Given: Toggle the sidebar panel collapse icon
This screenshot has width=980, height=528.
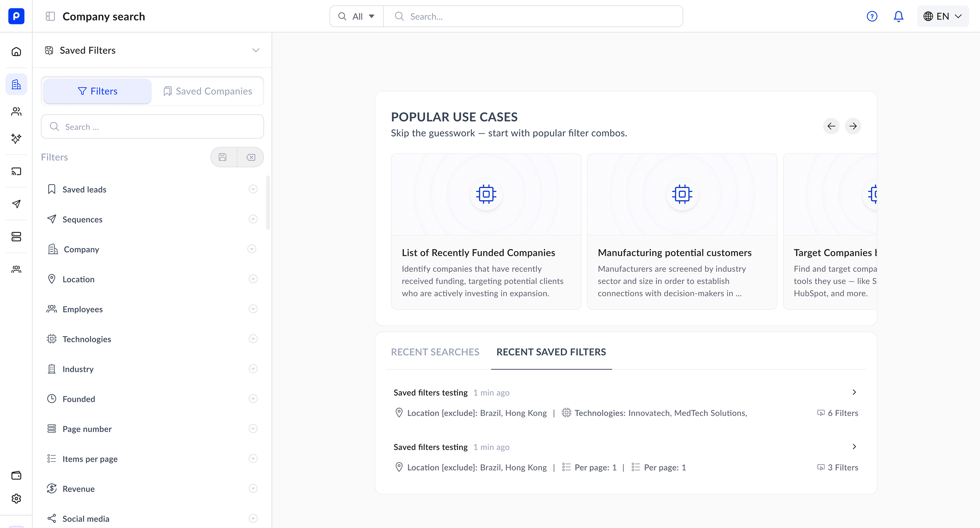Looking at the screenshot, I should (x=50, y=16).
